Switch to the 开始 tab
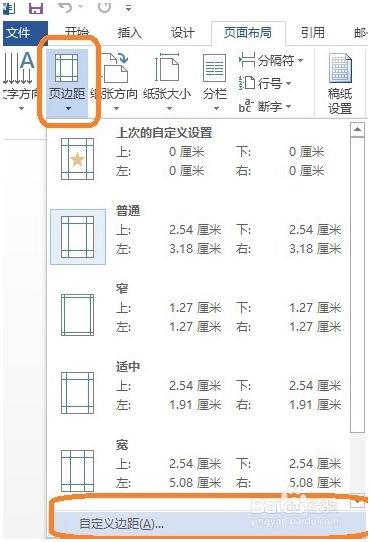371x542 pixels. [76, 33]
